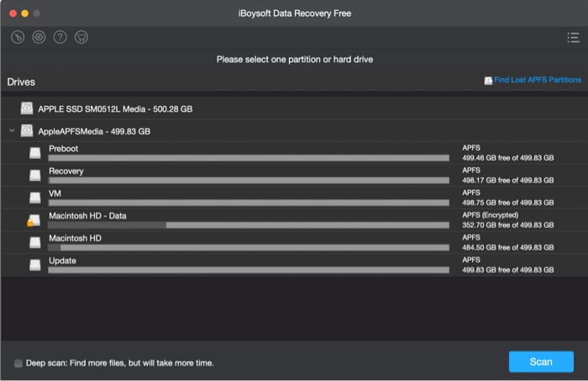The image size is (588, 381).
Task: Click "499.83 GB free of 499.83 GB" text
Action: (507, 270)
